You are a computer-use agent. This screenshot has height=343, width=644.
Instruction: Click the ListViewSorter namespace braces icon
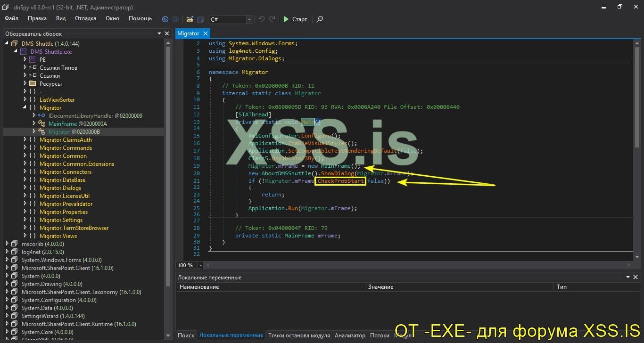coord(32,100)
